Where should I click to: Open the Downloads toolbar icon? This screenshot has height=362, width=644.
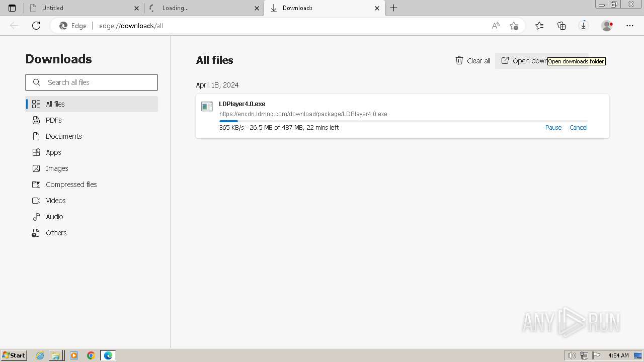pyautogui.click(x=584, y=26)
